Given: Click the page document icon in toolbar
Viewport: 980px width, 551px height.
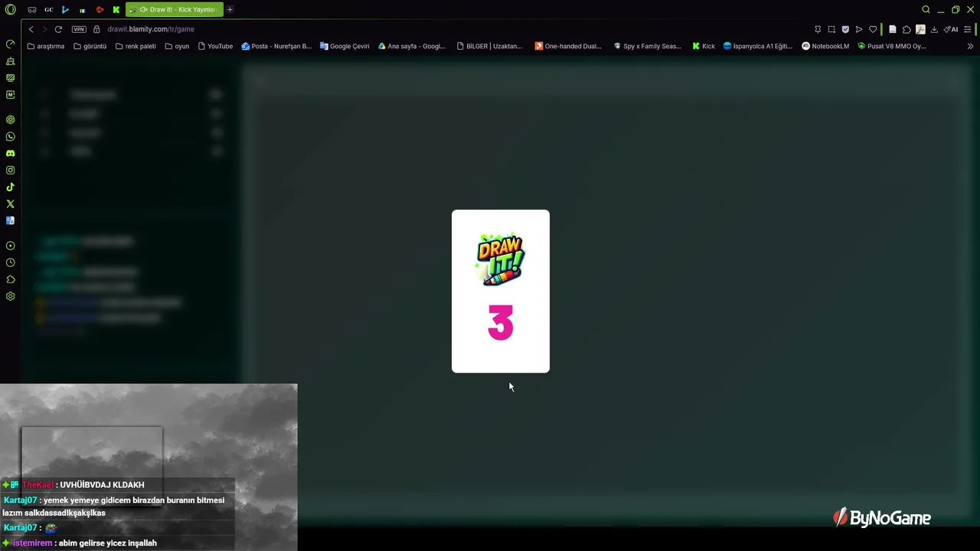Looking at the screenshot, I should tap(893, 29).
